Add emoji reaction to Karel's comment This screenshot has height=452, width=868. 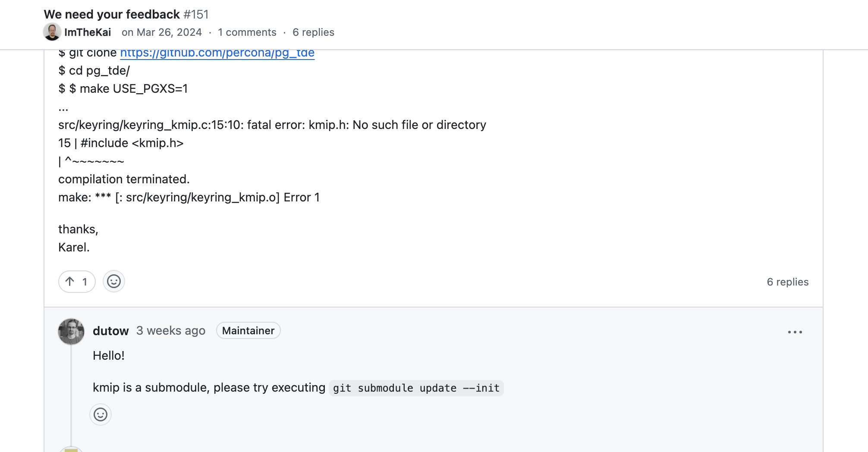tap(114, 282)
